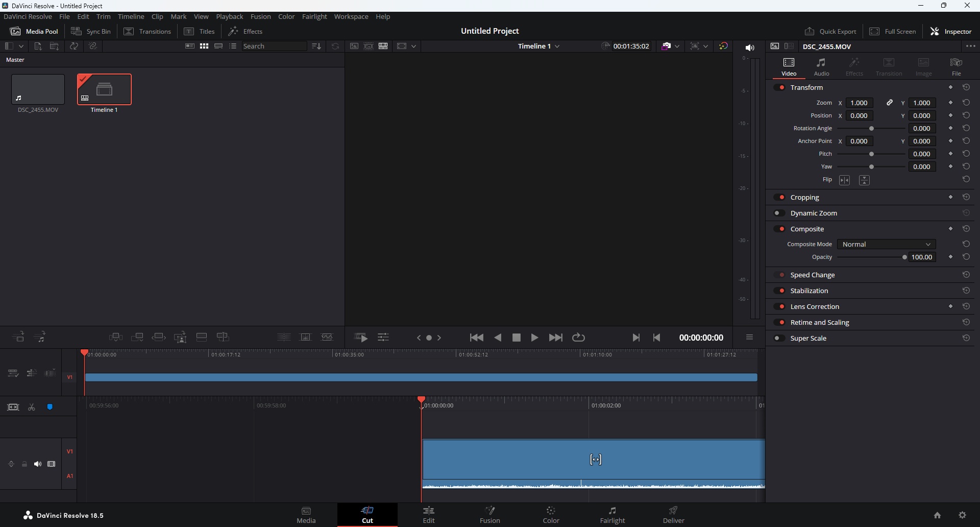Toggle the Cropping section on or off

point(779,197)
